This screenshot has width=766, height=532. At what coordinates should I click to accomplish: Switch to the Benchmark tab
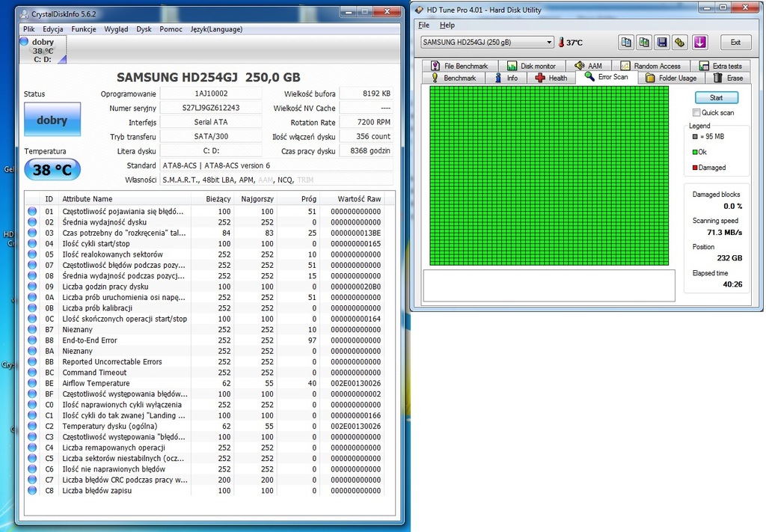[x=453, y=78]
